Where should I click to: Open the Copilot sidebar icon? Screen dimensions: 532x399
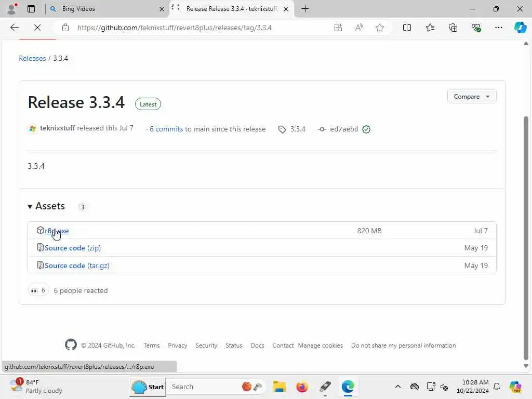pos(520,28)
